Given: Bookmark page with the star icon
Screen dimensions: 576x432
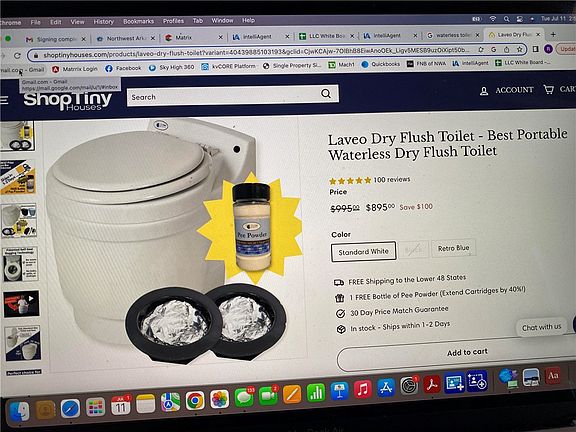Looking at the screenshot, I should [519, 49].
